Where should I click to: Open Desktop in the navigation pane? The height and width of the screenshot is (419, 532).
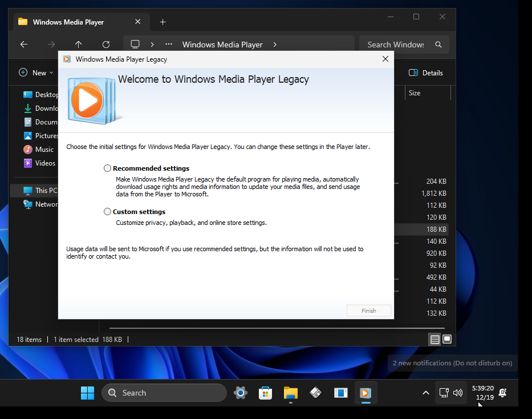40,95
